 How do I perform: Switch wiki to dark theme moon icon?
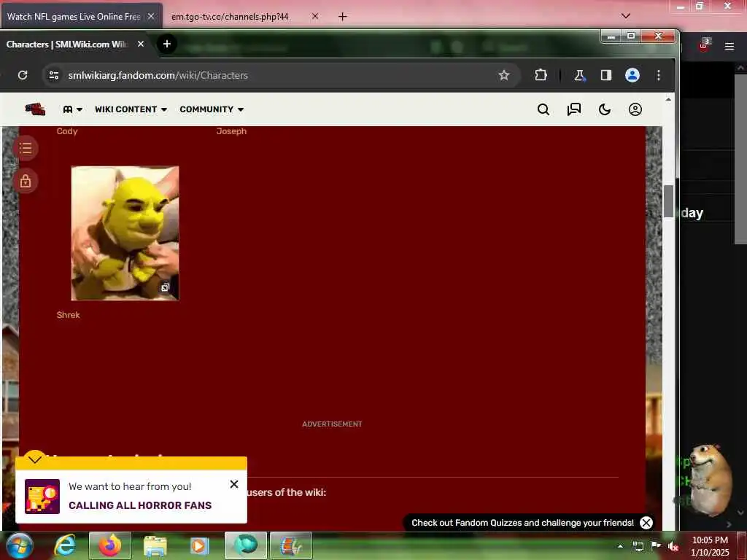(x=604, y=109)
